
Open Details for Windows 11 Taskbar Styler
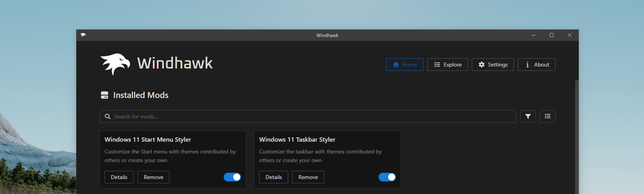[x=274, y=177]
